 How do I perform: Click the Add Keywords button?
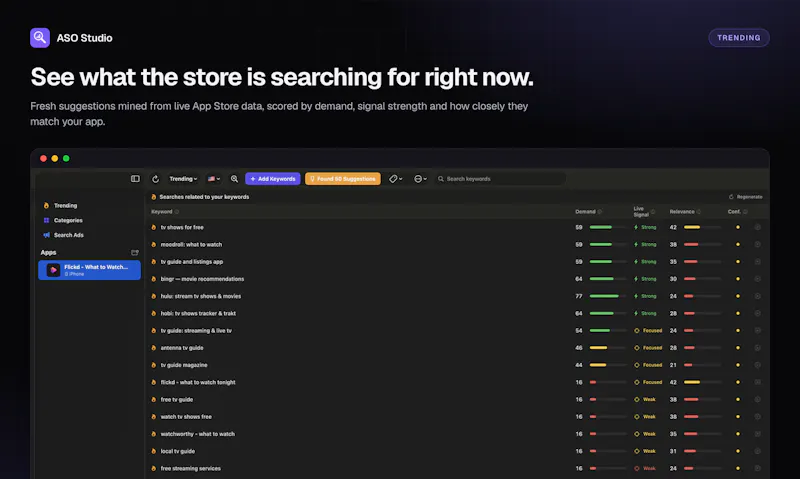[273, 179]
